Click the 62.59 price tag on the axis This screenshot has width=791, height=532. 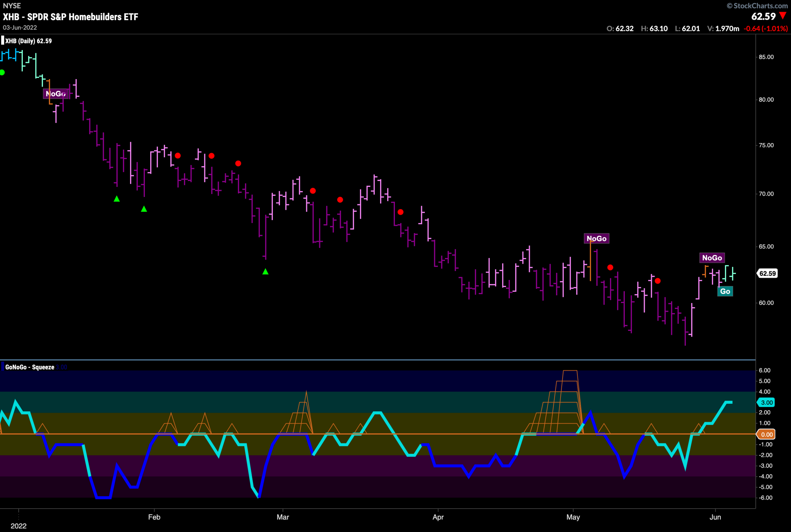[x=767, y=273]
